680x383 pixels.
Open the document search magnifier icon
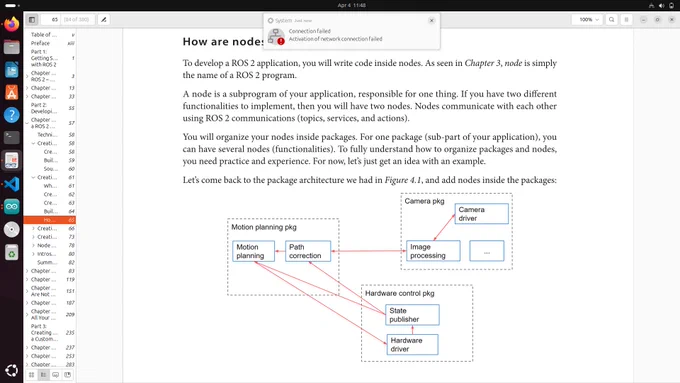[611, 20]
